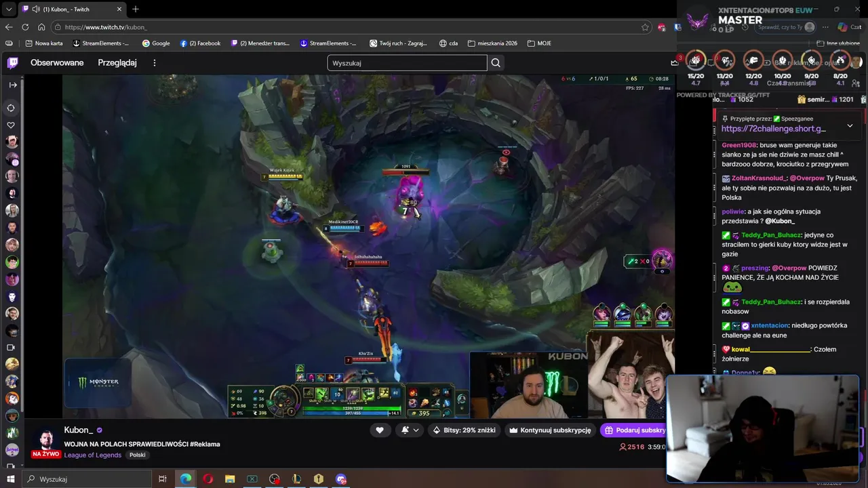Open File Explorer on taskbar

[230, 479]
